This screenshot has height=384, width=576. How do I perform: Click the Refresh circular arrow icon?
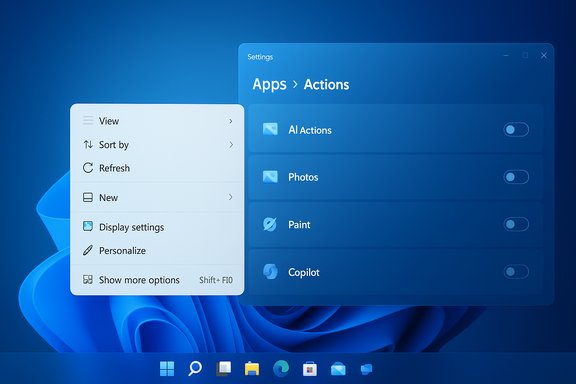click(x=88, y=168)
